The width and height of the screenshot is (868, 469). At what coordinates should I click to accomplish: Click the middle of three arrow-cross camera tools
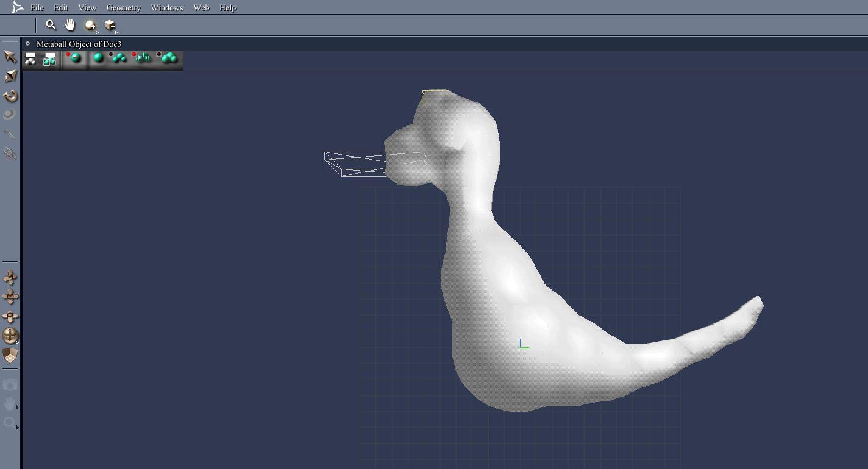click(10, 297)
